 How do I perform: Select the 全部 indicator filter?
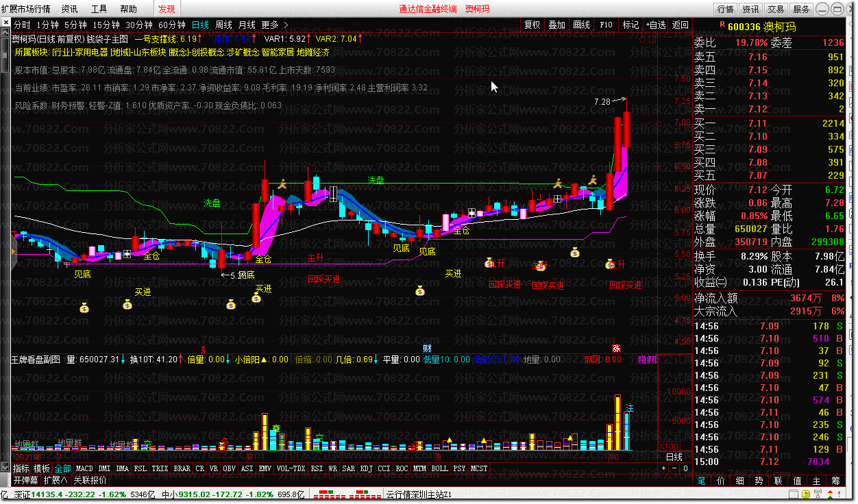(62, 468)
